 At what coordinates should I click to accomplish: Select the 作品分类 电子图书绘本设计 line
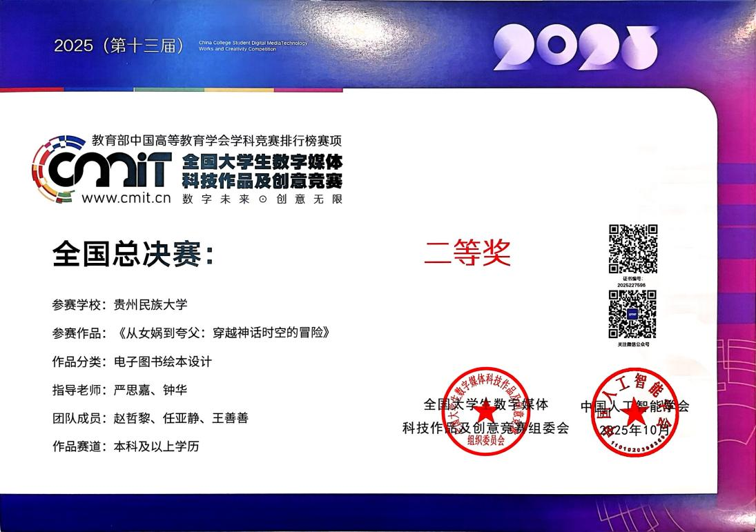point(131,362)
